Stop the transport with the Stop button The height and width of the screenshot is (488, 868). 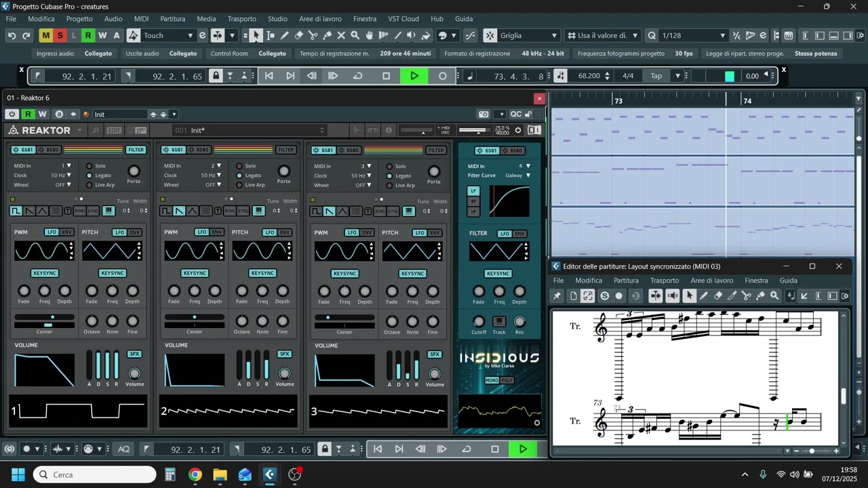(x=387, y=76)
